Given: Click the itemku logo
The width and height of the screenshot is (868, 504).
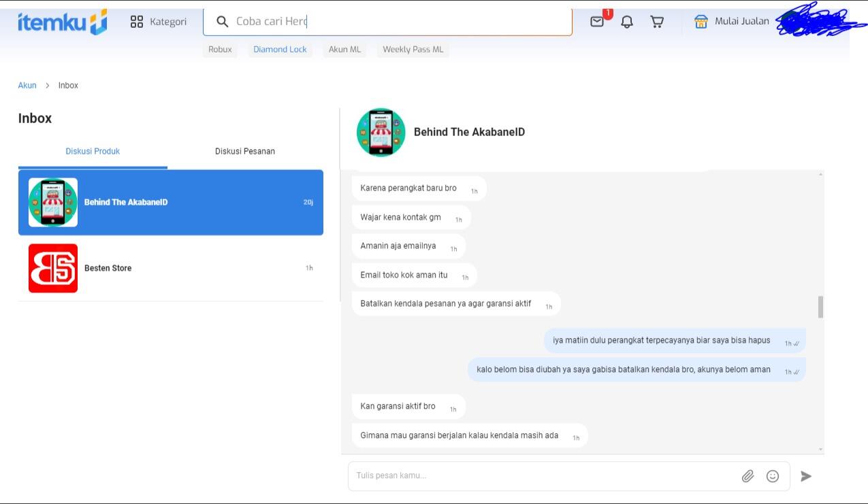Looking at the screenshot, I should click(62, 22).
